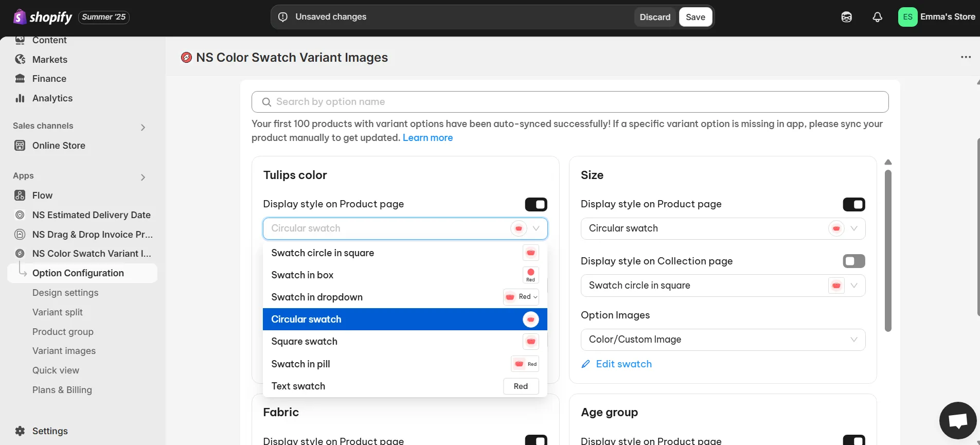The width and height of the screenshot is (980, 445).
Task: Open Size Collection page style dropdown
Action: (723, 286)
